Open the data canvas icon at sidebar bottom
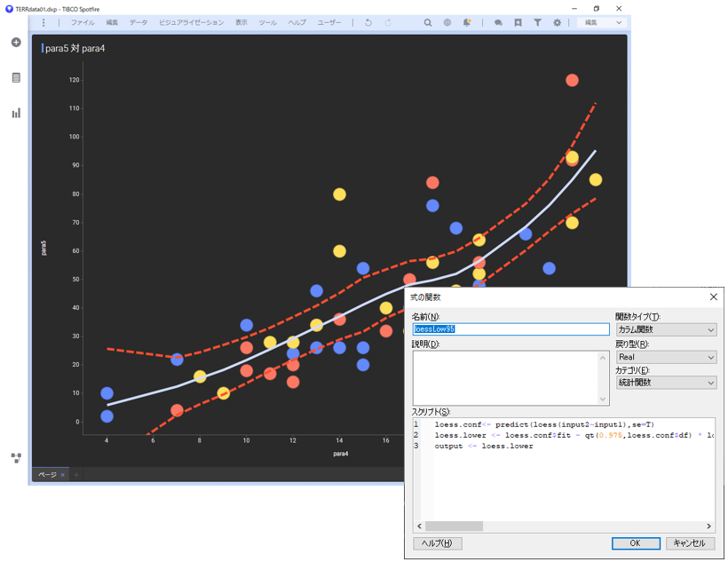Image resolution: width=728 pixels, height=562 pixels. (x=16, y=458)
